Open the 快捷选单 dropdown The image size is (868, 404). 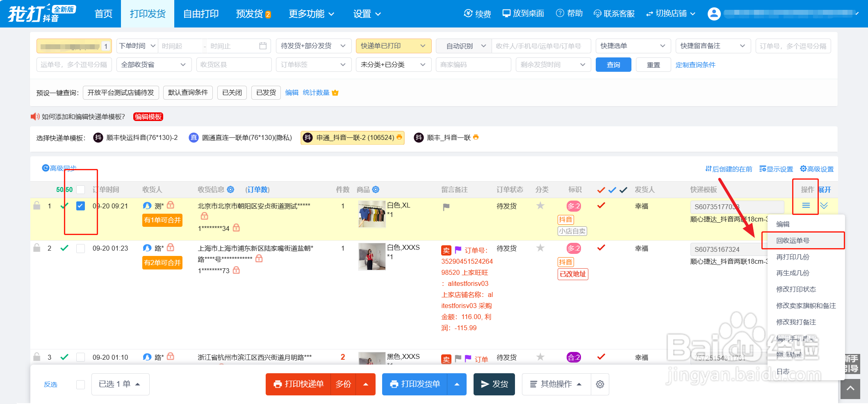[x=633, y=46]
